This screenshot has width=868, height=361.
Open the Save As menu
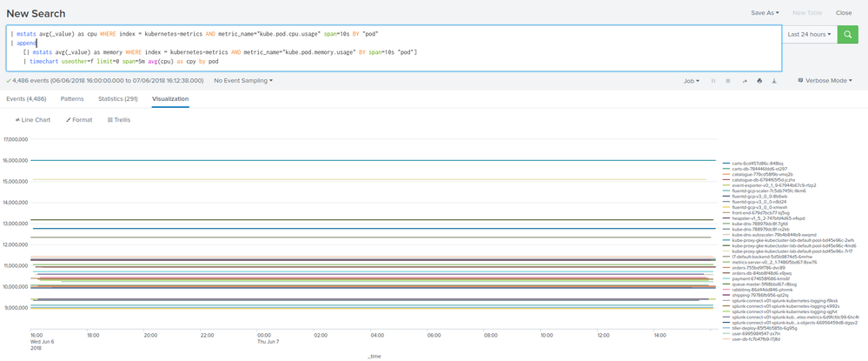click(x=765, y=13)
